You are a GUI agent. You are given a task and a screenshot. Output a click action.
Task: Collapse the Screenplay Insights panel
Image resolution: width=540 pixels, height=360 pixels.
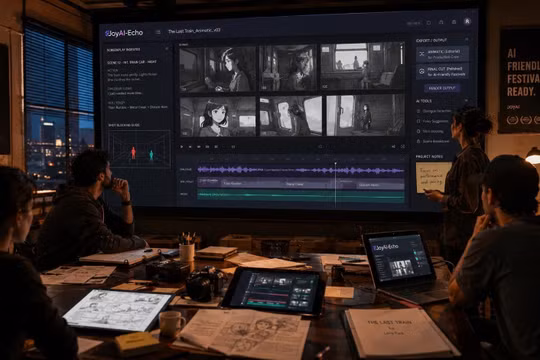pyautogui.click(x=167, y=49)
